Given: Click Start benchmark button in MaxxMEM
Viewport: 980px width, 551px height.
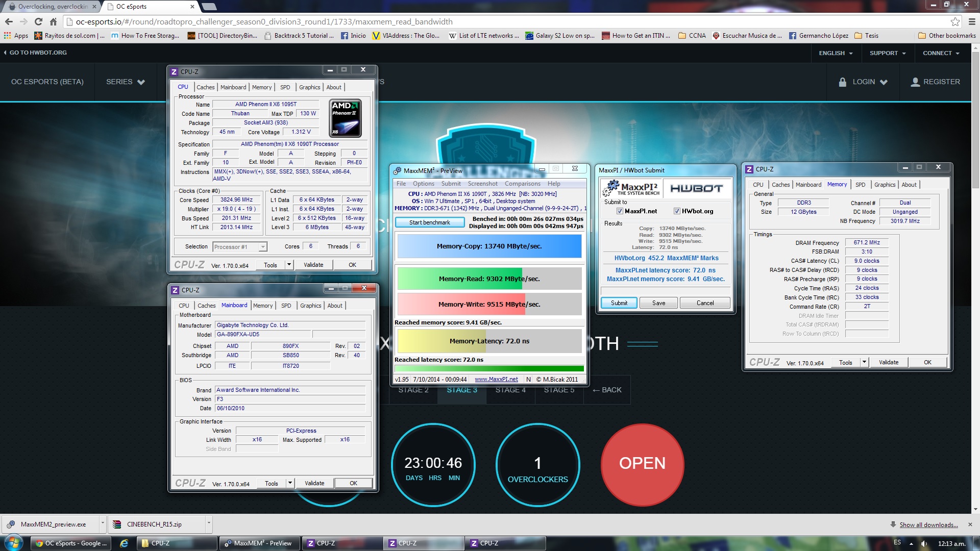Looking at the screenshot, I should point(430,222).
